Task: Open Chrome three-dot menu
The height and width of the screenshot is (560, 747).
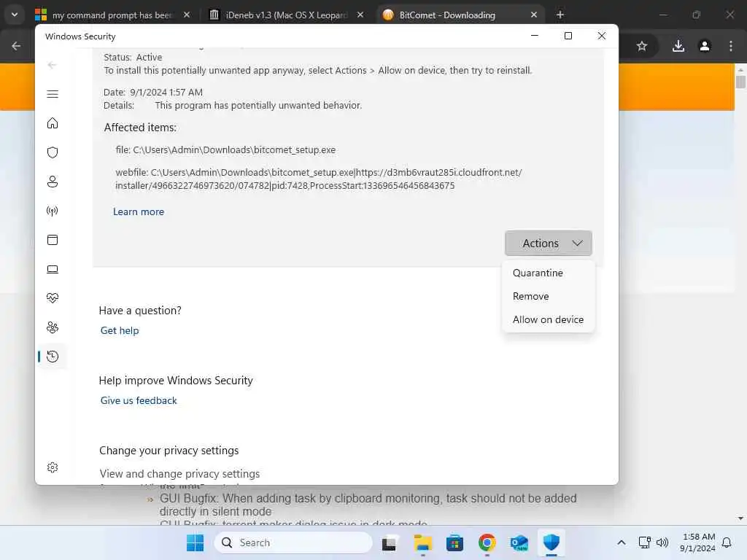Action: 731,46
